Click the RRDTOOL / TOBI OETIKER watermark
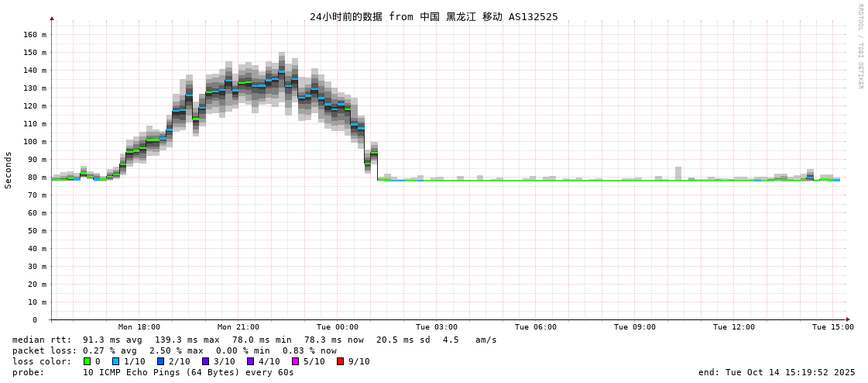868x383 pixels. 859,47
